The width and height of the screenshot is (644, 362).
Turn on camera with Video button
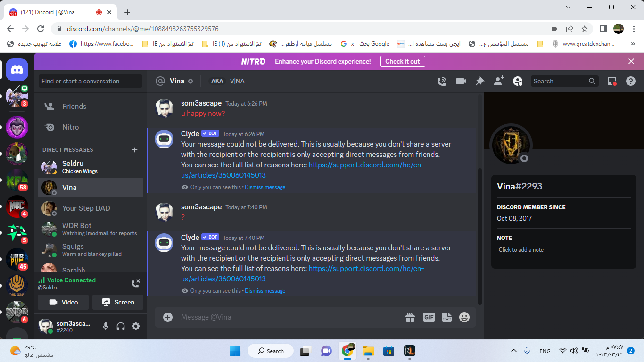coord(63,302)
